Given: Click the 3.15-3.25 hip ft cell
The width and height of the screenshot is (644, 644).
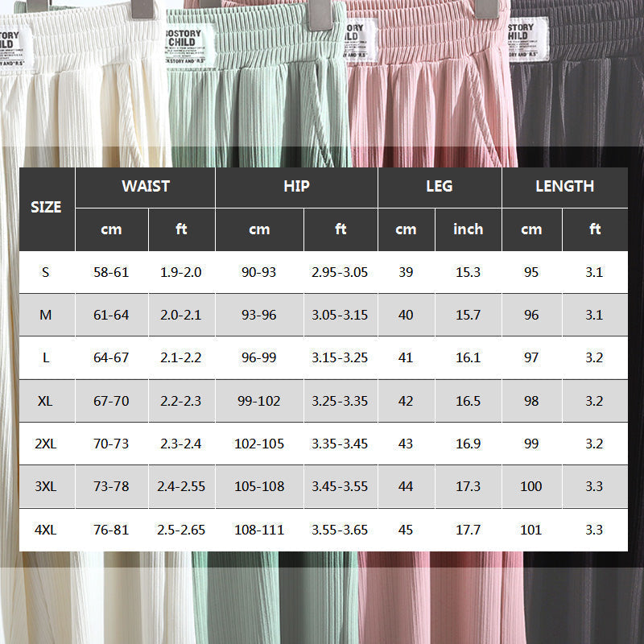Looking at the screenshot, I should pyautogui.click(x=340, y=357).
